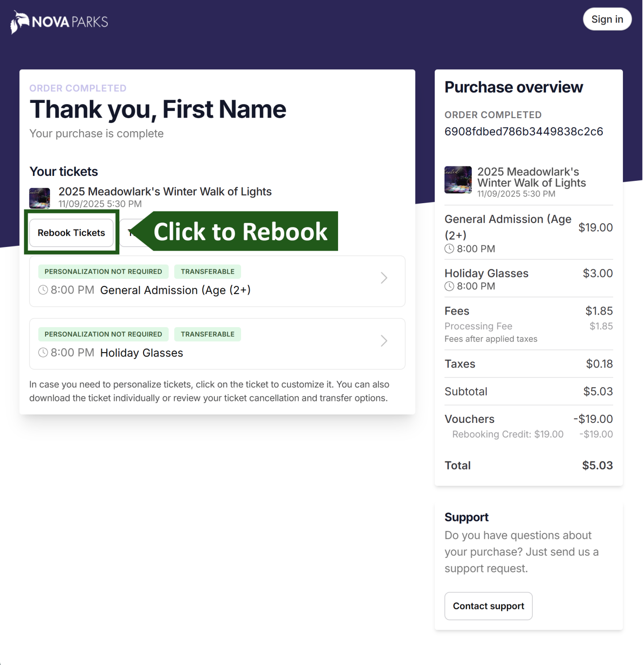Click the TRANSFERABLE badge on Holiday Glasses ticket
Image resolution: width=644 pixels, height=665 pixels.
tap(208, 334)
